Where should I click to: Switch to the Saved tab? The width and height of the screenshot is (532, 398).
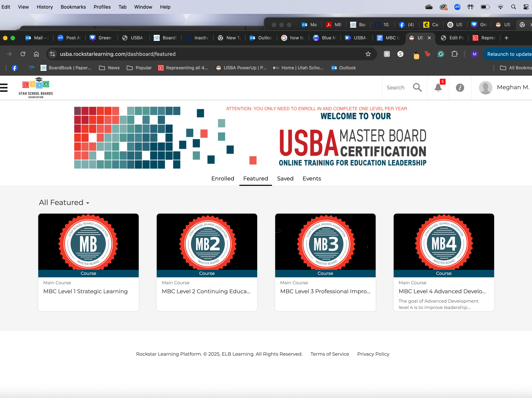coord(285,178)
